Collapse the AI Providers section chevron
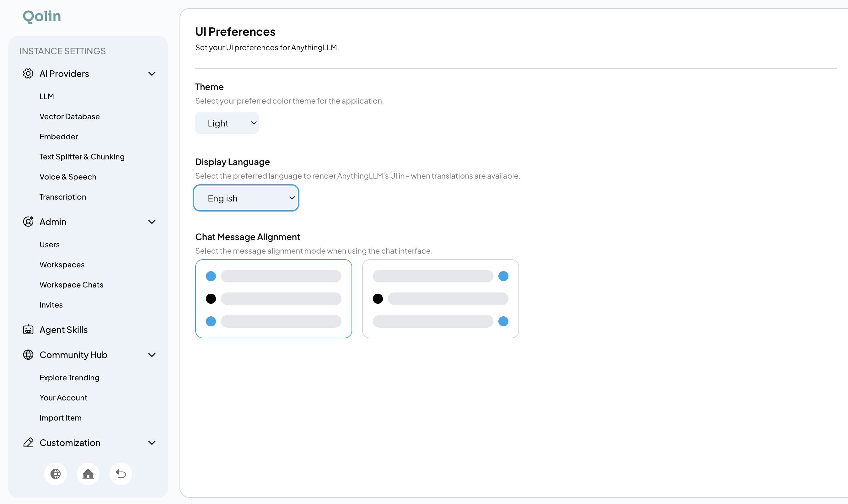 click(152, 73)
